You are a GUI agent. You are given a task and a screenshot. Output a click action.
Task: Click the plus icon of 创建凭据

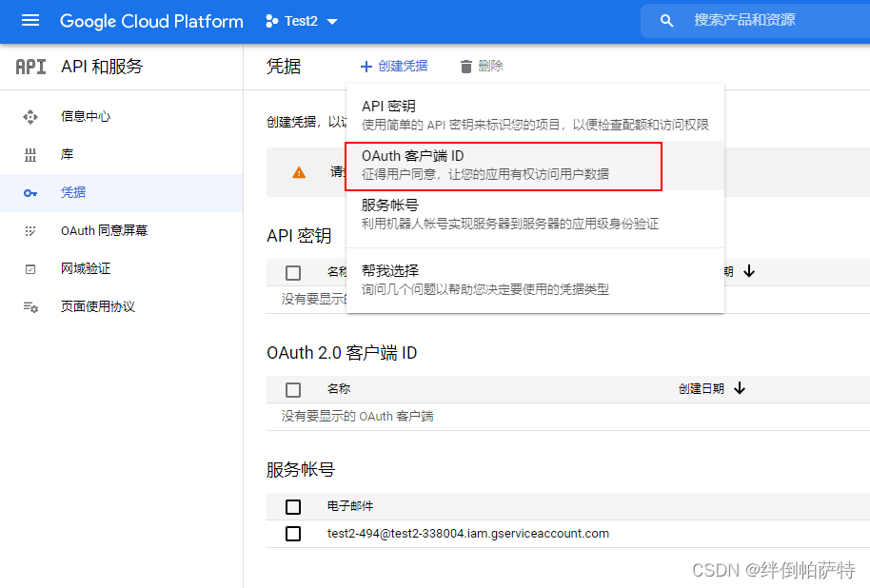(366, 67)
